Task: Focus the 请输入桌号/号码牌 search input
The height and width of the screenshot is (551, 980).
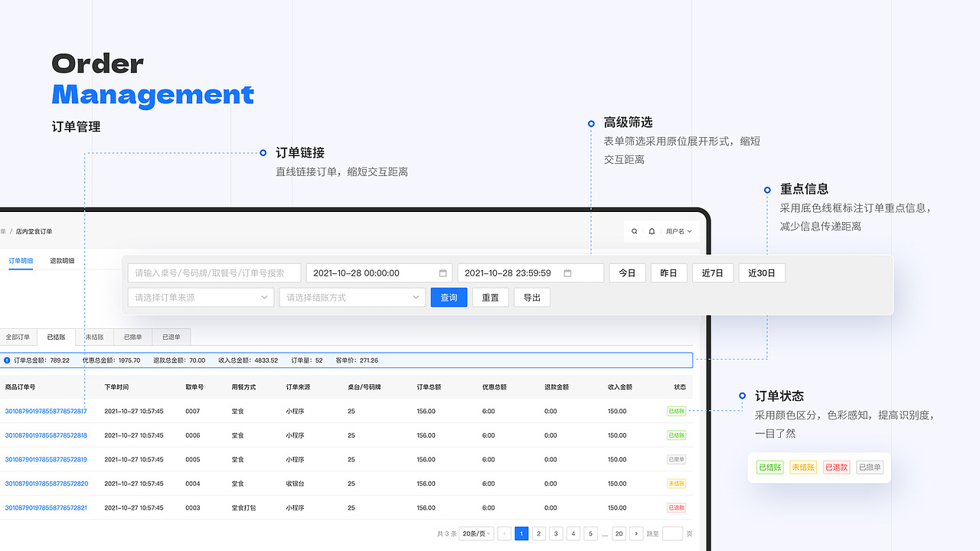Action: point(214,273)
